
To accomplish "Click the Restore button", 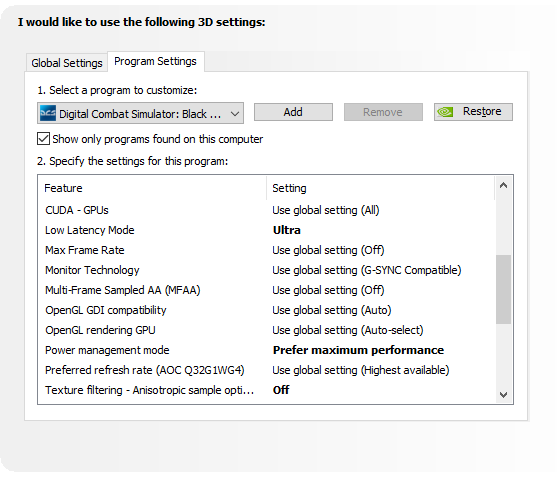I will (x=473, y=112).
